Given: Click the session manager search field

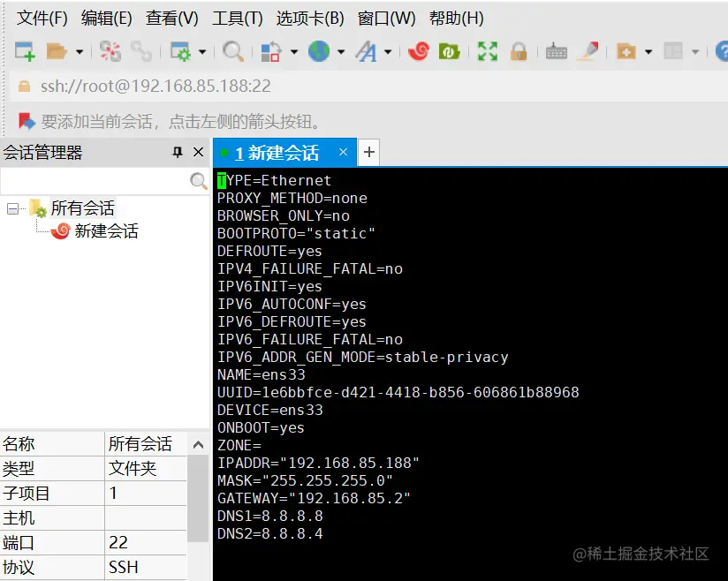Looking at the screenshot, I should pos(95,180).
